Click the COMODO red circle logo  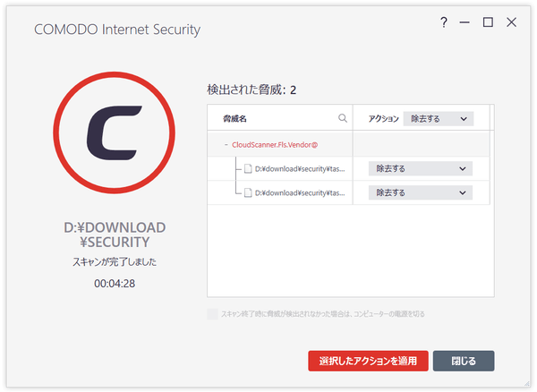tap(114, 132)
